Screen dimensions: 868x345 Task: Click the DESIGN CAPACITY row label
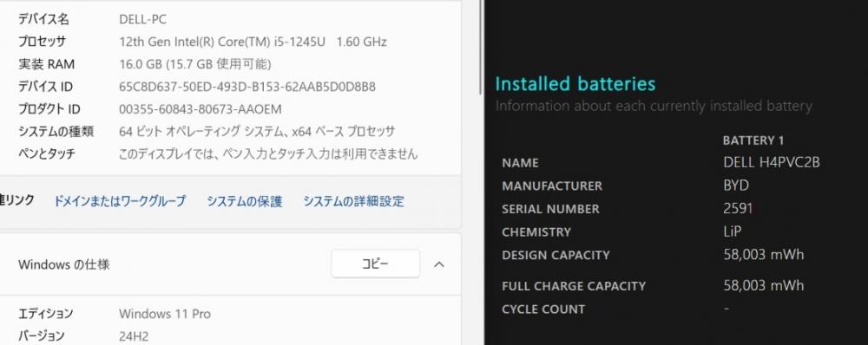[556, 256]
